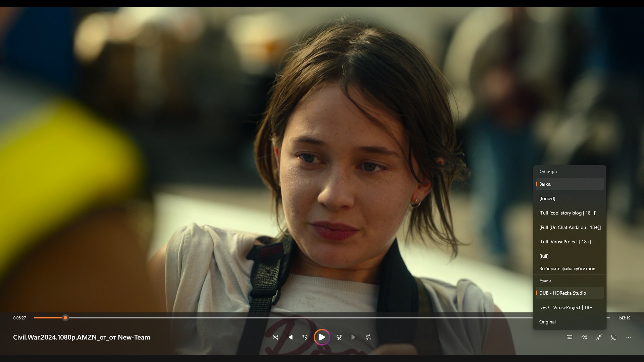Image resolution: width=644 pixels, height=362 pixels.
Task: Click the seek bar playhead handle
Action: (65, 318)
